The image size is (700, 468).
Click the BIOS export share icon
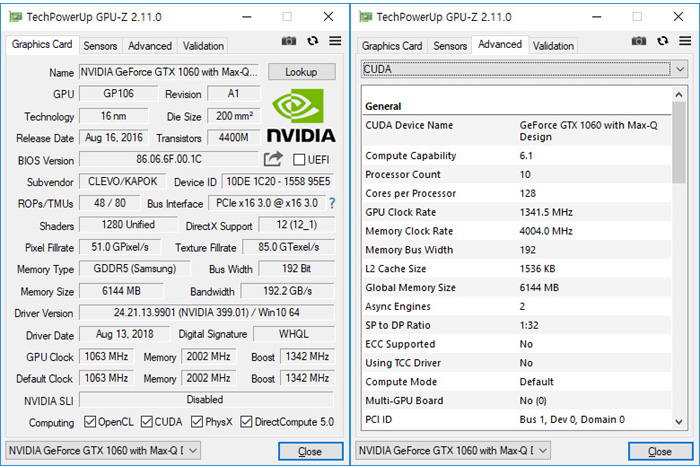point(273,159)
